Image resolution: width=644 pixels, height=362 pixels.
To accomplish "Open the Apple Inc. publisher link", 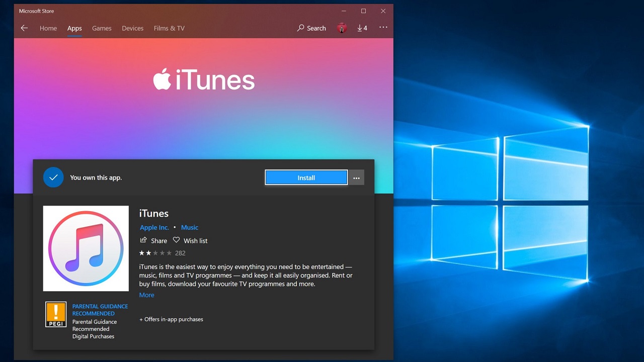I will point(154,227).
